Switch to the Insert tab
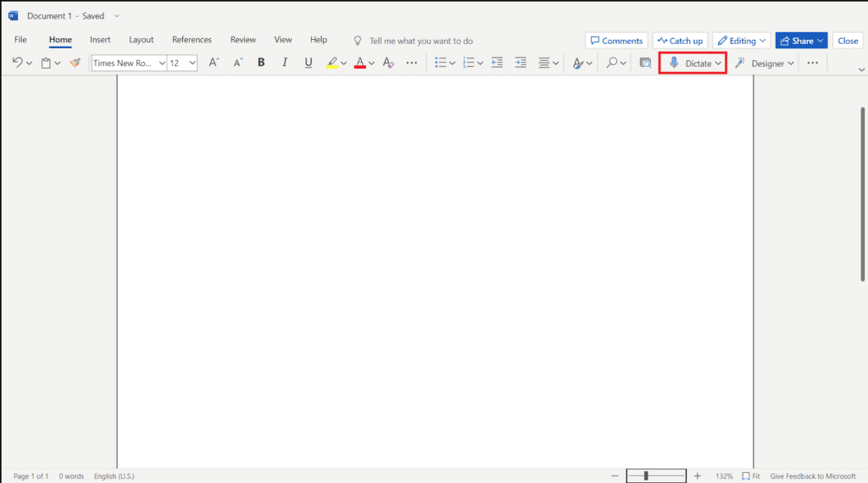 coord(100,40)
